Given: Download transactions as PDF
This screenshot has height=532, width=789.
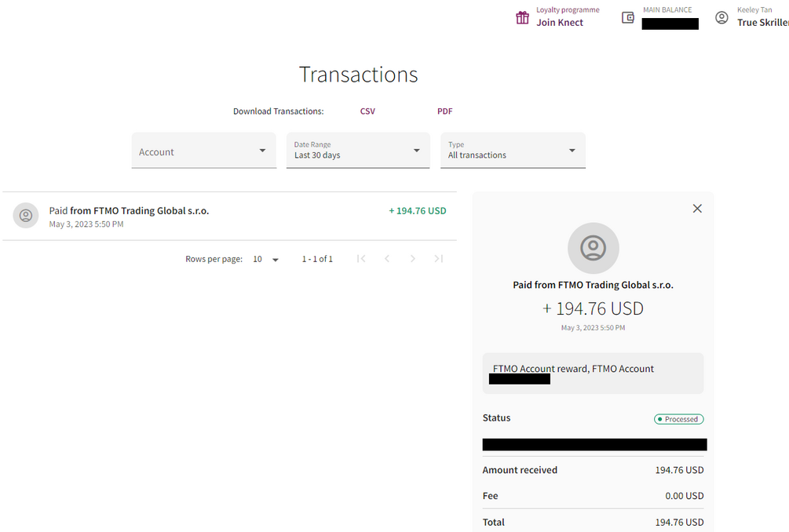Looking at the screenshot, I should 445,111.
